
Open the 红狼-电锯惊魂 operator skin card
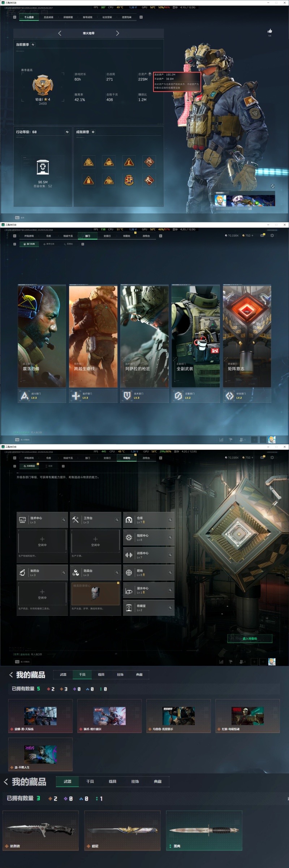[247, 716]
